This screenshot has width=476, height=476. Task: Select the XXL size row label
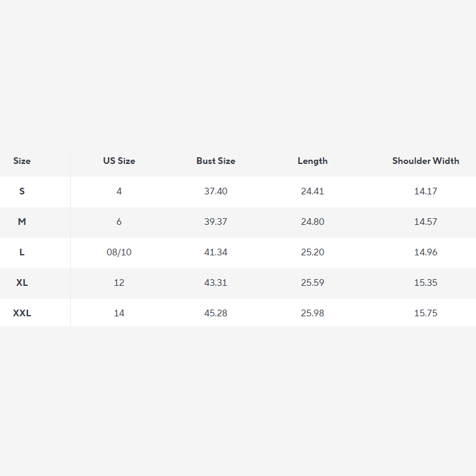coord(22,313)
